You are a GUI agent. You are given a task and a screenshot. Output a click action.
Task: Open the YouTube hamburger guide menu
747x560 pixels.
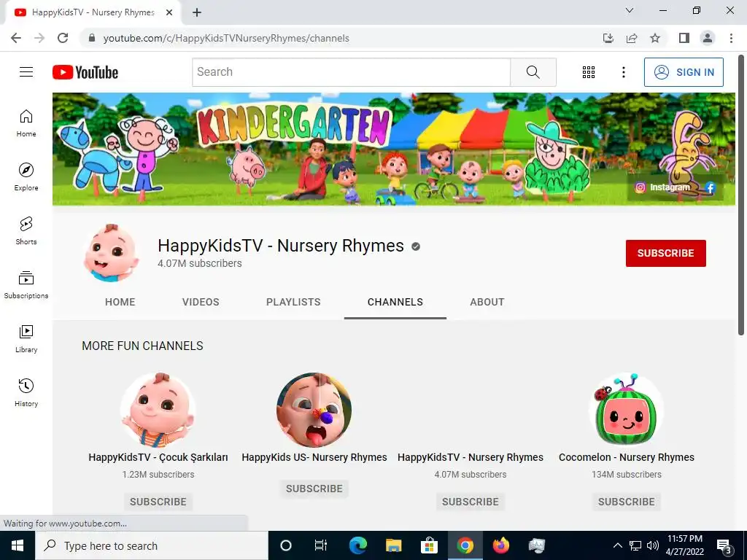26,72
